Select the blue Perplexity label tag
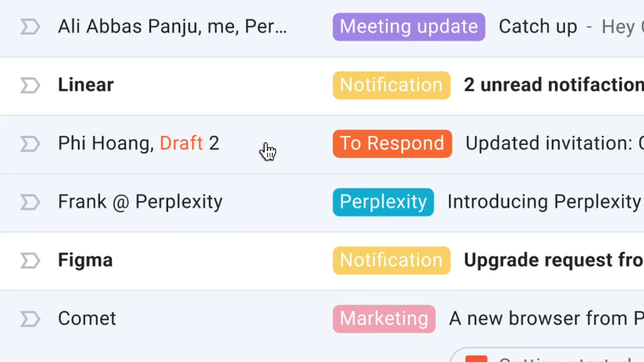The height and width of the screenshot is (362, 644). pyautogui.click(x=383, y=202)
